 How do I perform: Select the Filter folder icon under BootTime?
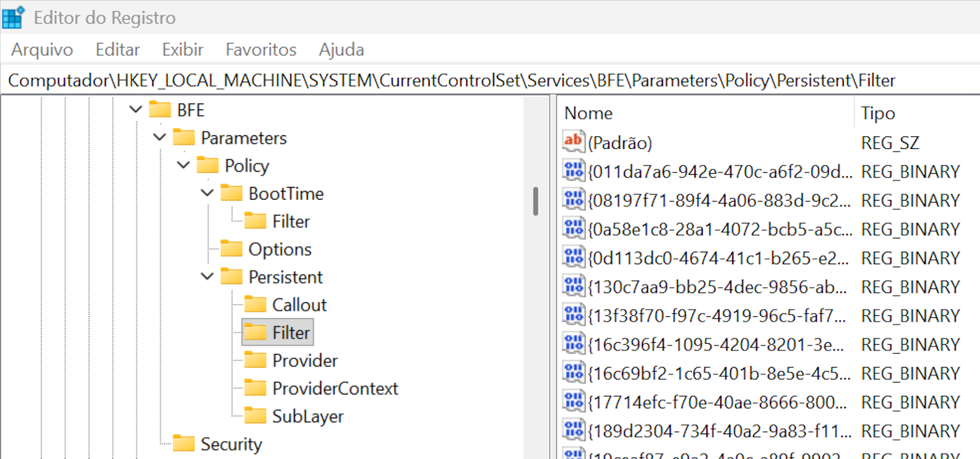(x=255, y=221)
